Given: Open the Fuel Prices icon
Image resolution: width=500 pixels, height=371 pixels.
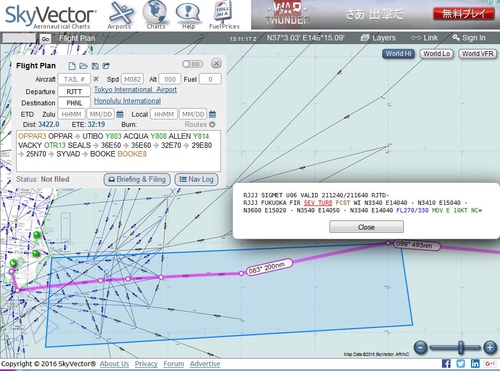Looking at the screenshot, I should point(224,15).
